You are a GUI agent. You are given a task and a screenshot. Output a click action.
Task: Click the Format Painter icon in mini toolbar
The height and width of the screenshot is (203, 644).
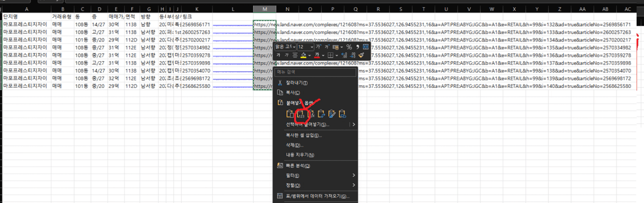pyautogui.click(x=361, y=55)
